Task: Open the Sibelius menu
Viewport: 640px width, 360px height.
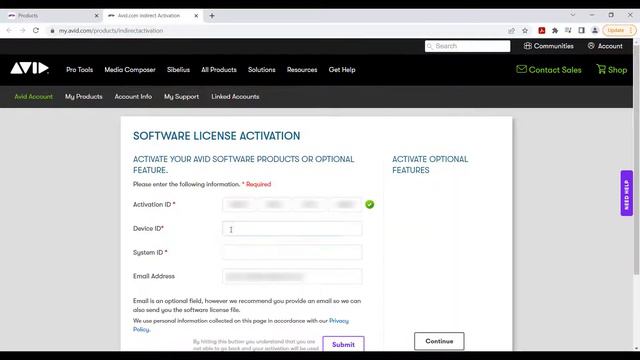Action: 178,70
